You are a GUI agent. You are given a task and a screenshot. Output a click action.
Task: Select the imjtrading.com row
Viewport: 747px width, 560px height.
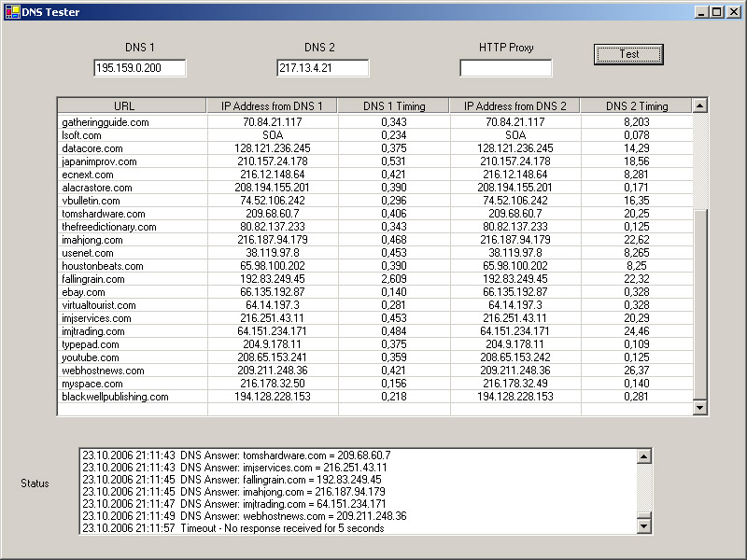375,331
